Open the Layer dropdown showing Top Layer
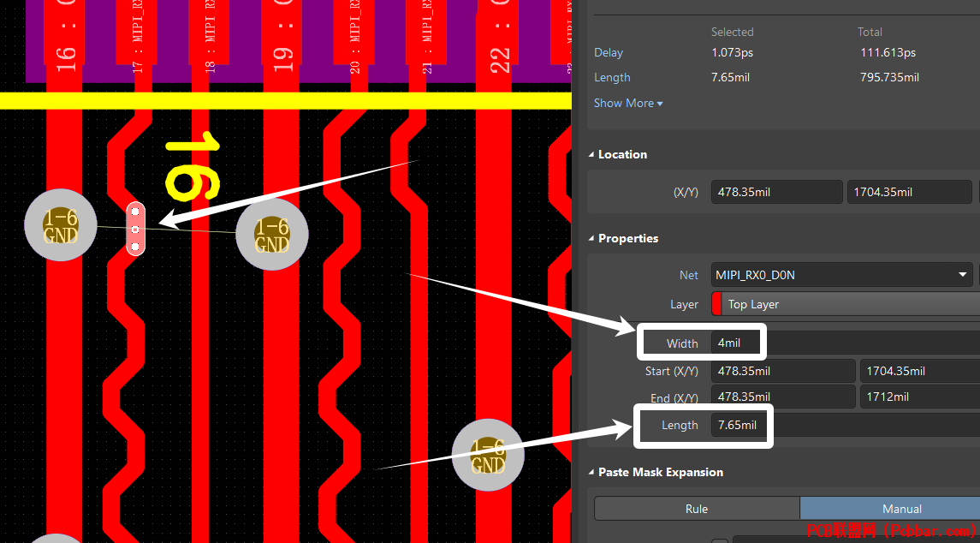 click(x=846, y=304)
